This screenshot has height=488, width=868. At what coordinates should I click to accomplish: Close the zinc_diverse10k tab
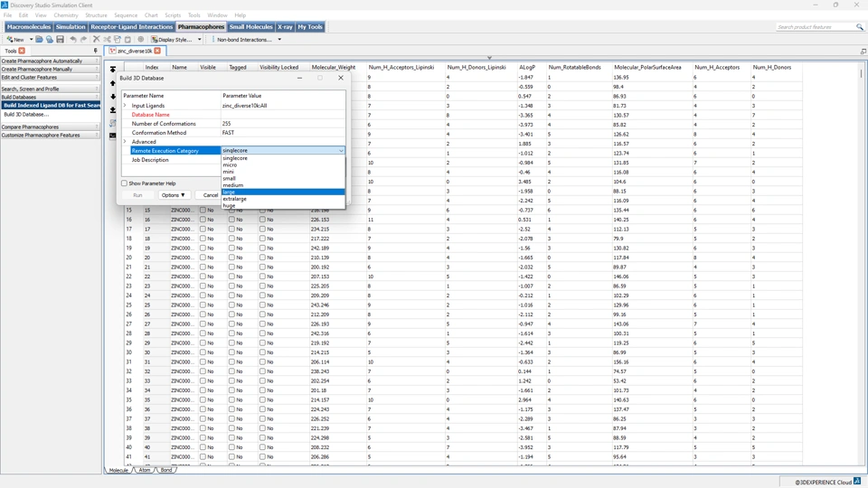pyautogui.click(x=157, y=51)
